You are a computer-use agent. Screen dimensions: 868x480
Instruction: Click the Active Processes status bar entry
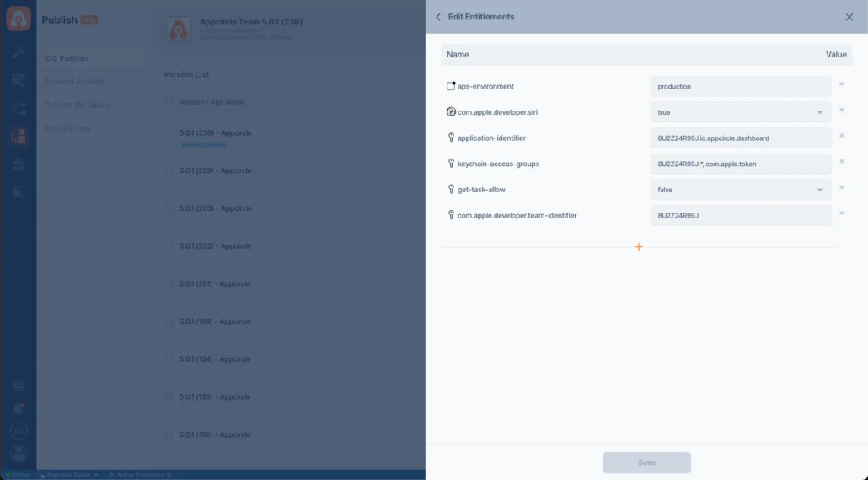[x=140, y=475]
